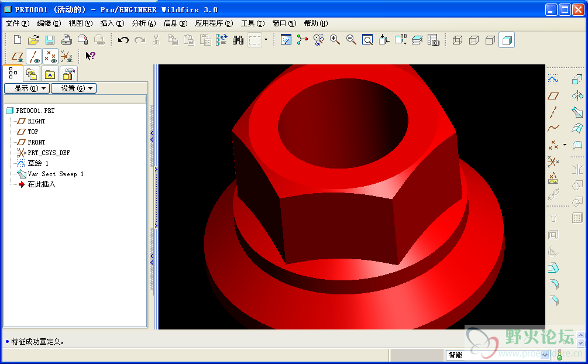This screenshot has height=364, width=588.
Task: Open the saved view list
Action: (x=401, y=40)
